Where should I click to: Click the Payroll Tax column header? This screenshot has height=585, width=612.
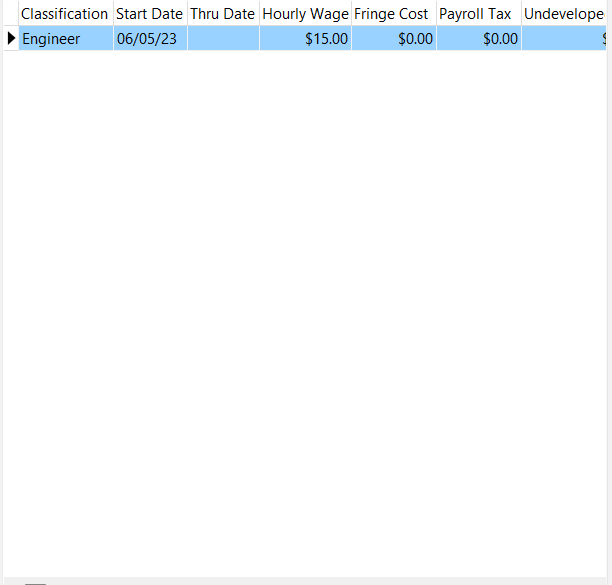tap(476, 14)
